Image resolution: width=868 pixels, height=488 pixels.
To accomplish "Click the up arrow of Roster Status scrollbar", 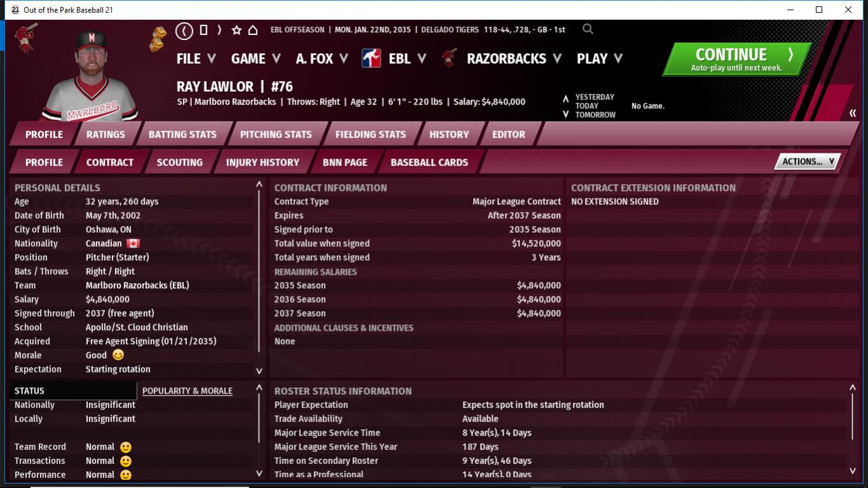I will 853,387.
